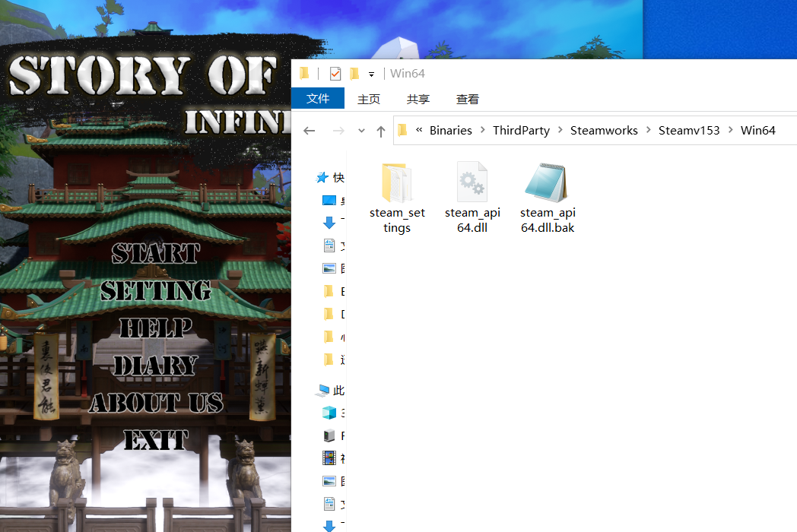Open the 文件 (File) menu tab
The image size is (797, 532).
pos(318,99)
